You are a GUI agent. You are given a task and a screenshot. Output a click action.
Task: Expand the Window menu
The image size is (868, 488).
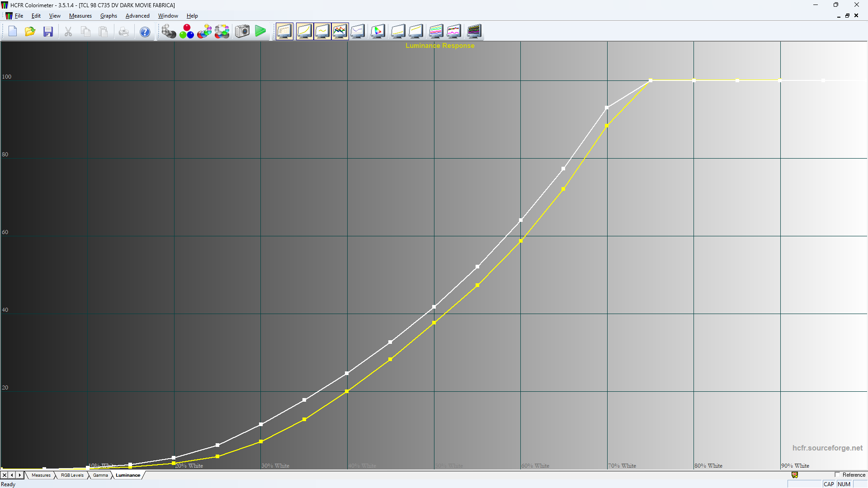pos(168,16)
